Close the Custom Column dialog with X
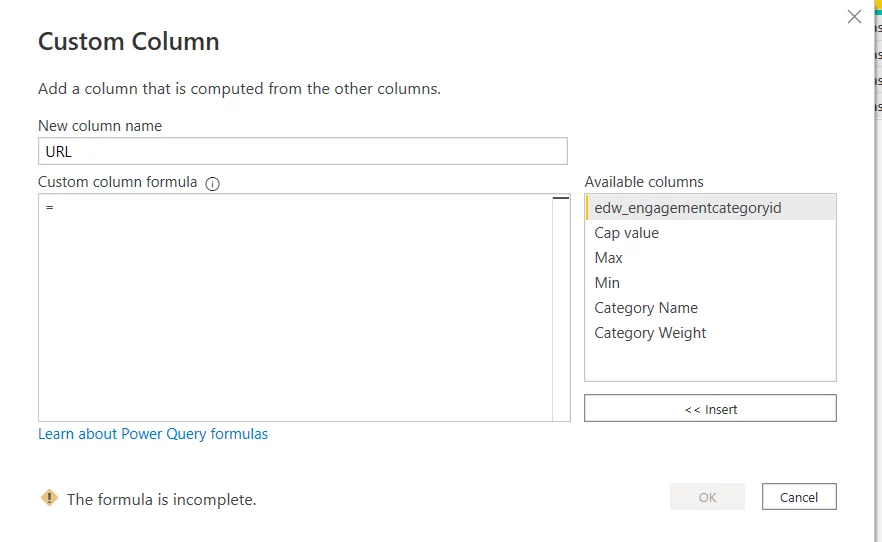 pos(854,17)
